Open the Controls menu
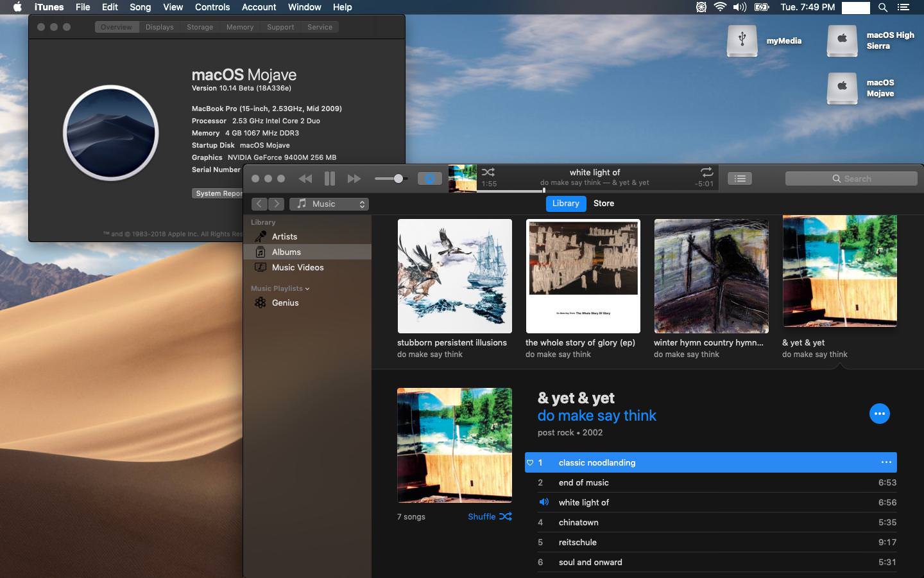Viewport: 924px width, 578px height. [212, 7]
